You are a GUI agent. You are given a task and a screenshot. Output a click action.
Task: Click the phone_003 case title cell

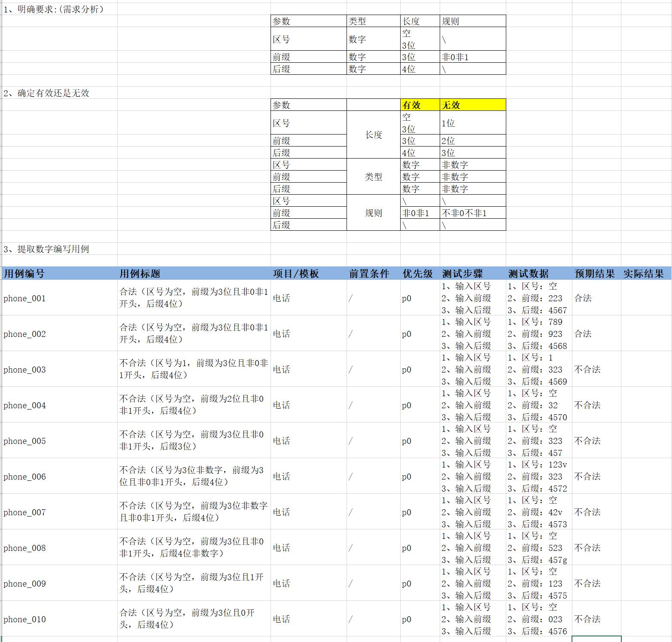(x=194, y=369)
